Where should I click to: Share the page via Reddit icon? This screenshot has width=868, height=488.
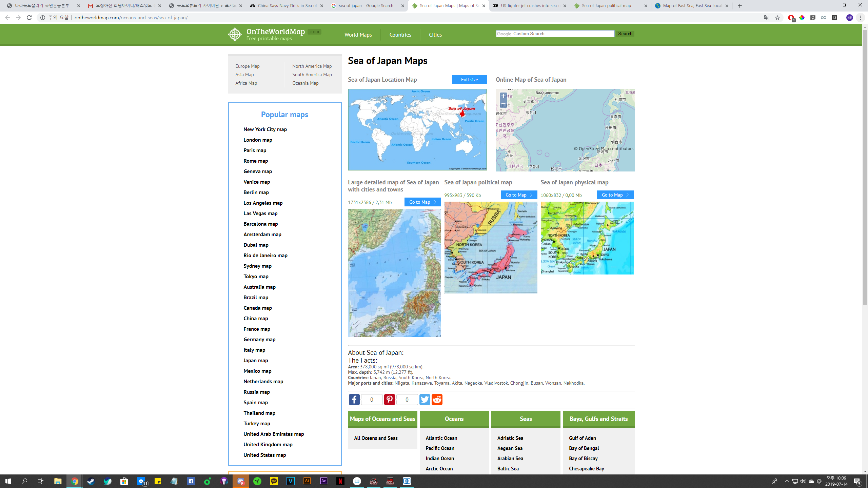pyautogui.click(x=437, y=400)
